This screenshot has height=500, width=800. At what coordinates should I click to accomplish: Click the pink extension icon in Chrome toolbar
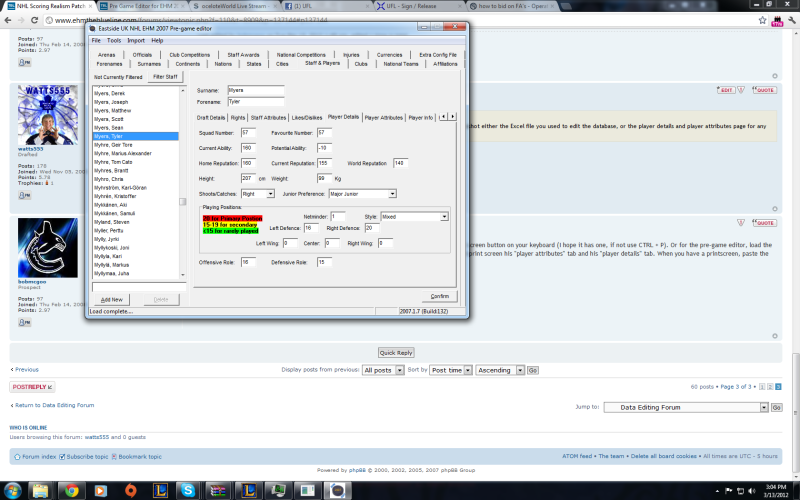coord(777,21)
